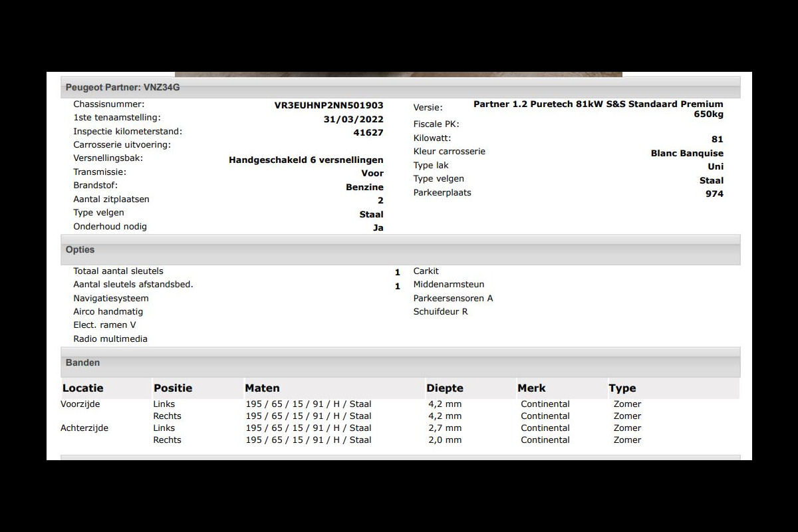This screenshot has width=798, height=532.
Task: Click the Positie column header
Action: [x=173, y=388]
